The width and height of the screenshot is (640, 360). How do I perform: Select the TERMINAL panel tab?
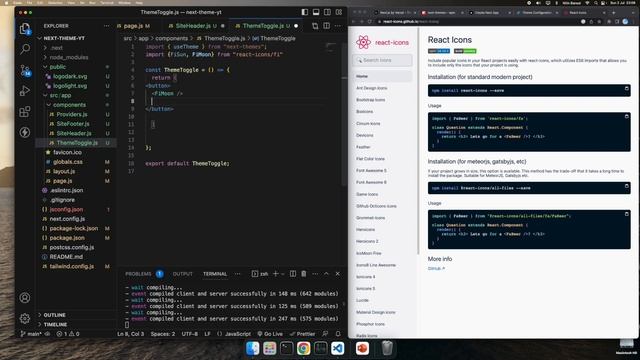215,274
